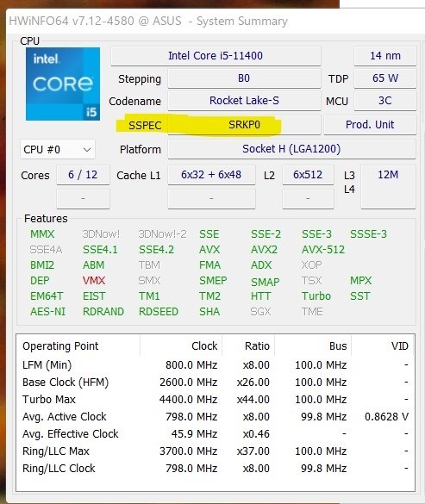Open the CPU #0 selector dropdown
The width and height of the screenshot is (425, 504).
pyautogui.click(x=58, y=149)
